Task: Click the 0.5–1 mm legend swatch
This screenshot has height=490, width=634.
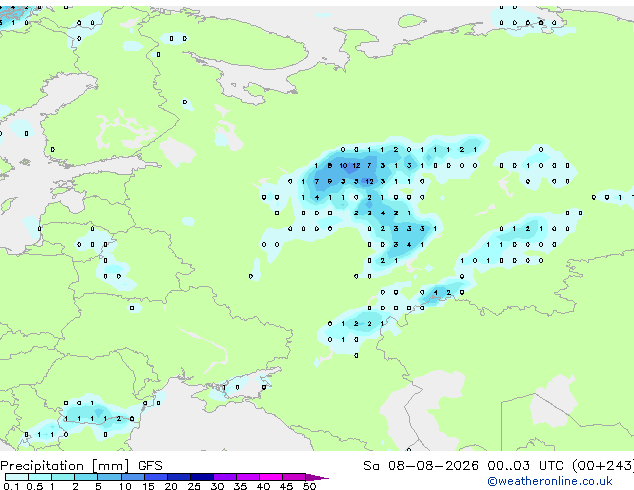Action: [x=40, y=477]
